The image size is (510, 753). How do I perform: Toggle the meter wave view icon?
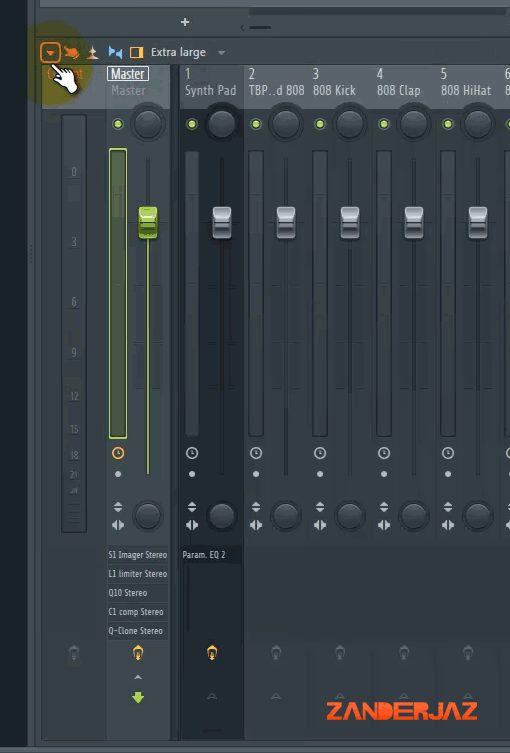click(x=93, y=52)
